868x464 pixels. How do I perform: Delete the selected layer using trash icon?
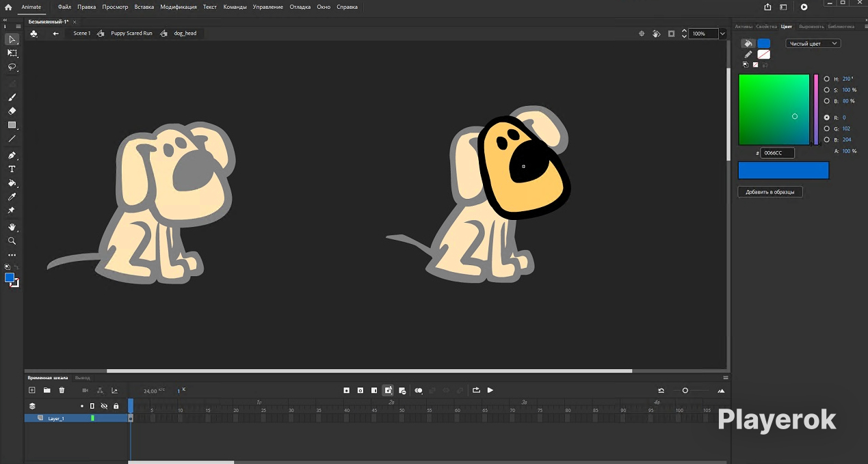click(x=62, y=390)
